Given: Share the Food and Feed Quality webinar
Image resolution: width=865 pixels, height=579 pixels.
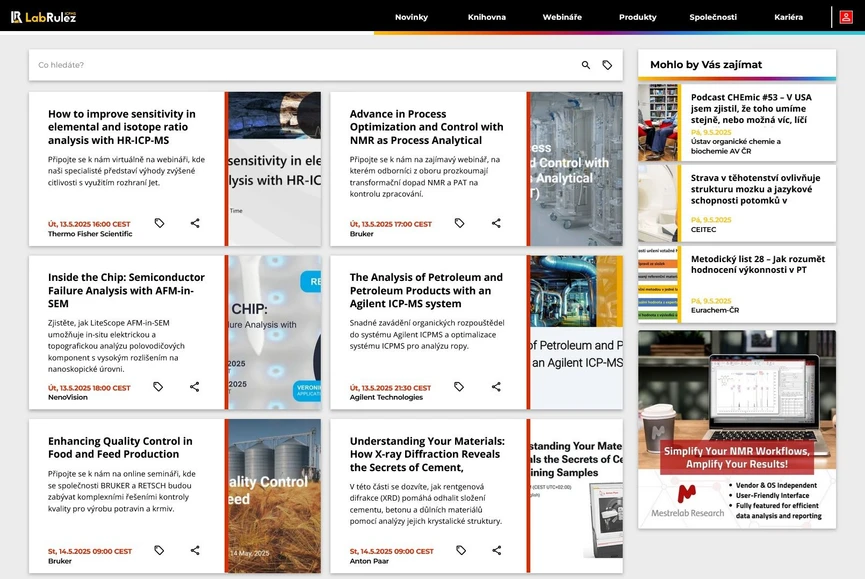Looking at the screenshot, I should coord(195,550).
